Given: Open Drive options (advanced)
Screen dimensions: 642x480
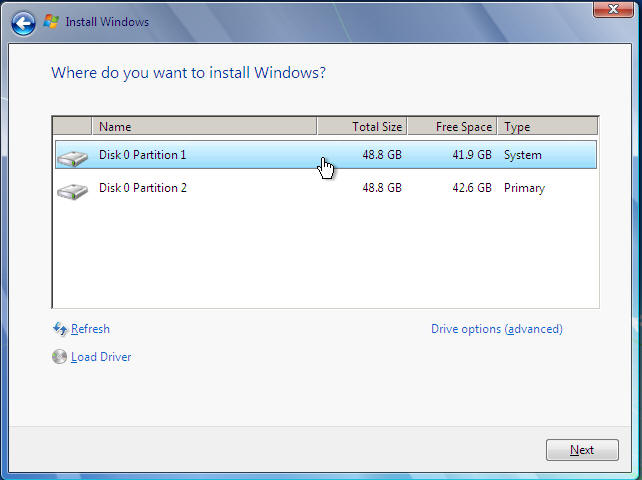Looking at the screenshot, I should [x=496, y=329].
